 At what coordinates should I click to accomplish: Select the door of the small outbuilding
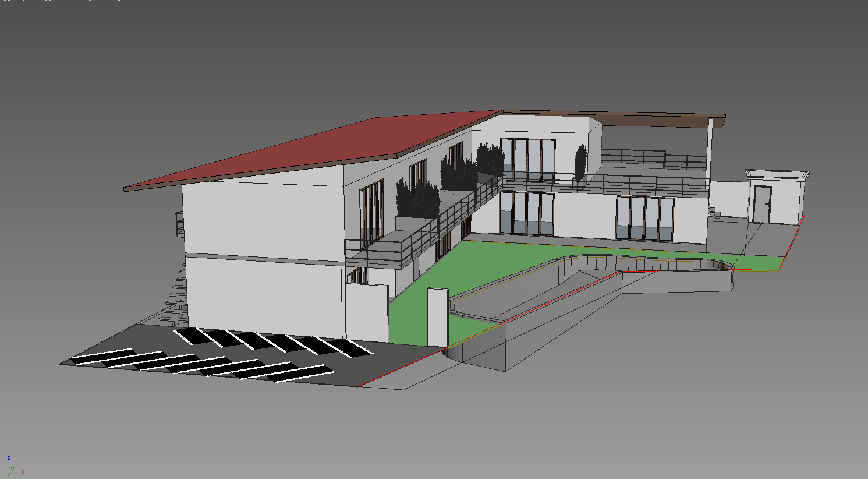[x=761, y=204]
